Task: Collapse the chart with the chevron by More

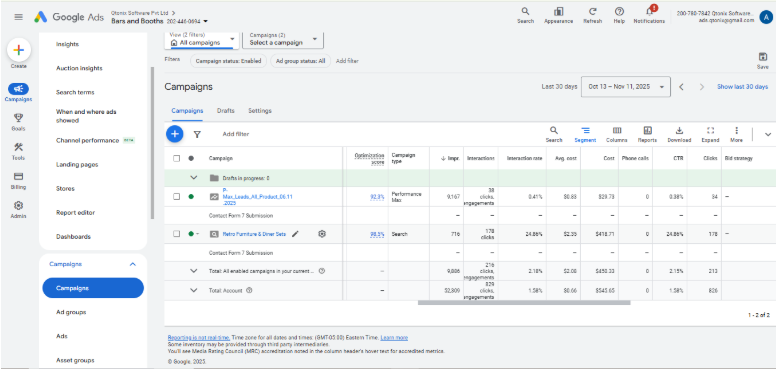Action: 768,134
